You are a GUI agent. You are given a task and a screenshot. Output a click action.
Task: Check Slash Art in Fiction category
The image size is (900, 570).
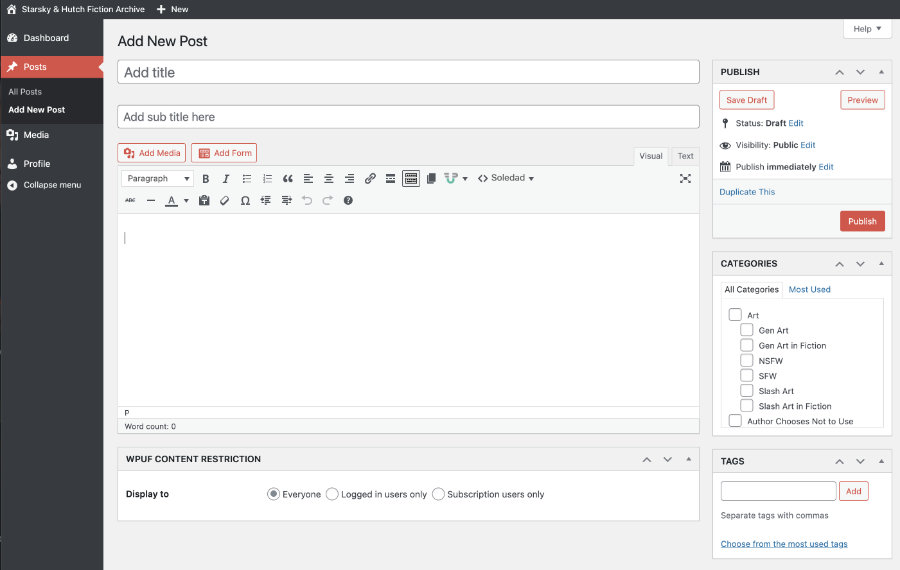point(746,405)
